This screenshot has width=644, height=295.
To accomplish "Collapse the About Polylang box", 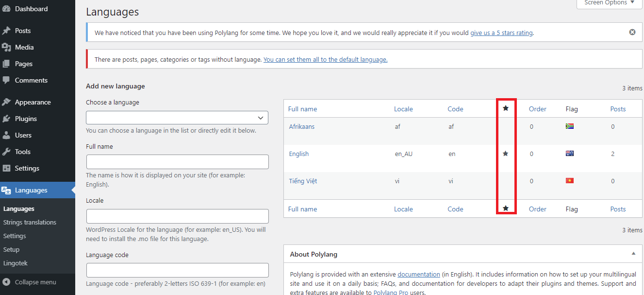I will point(633,254).
